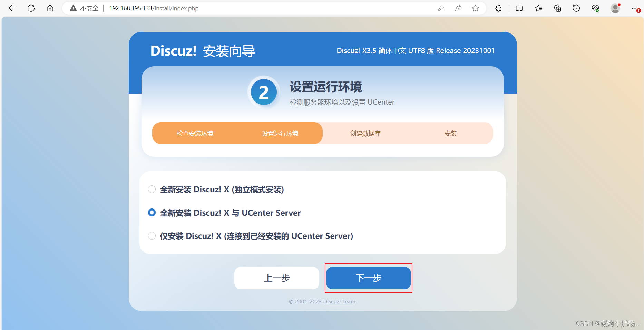Click the 创建数据库 step tab

coord(365,133)
